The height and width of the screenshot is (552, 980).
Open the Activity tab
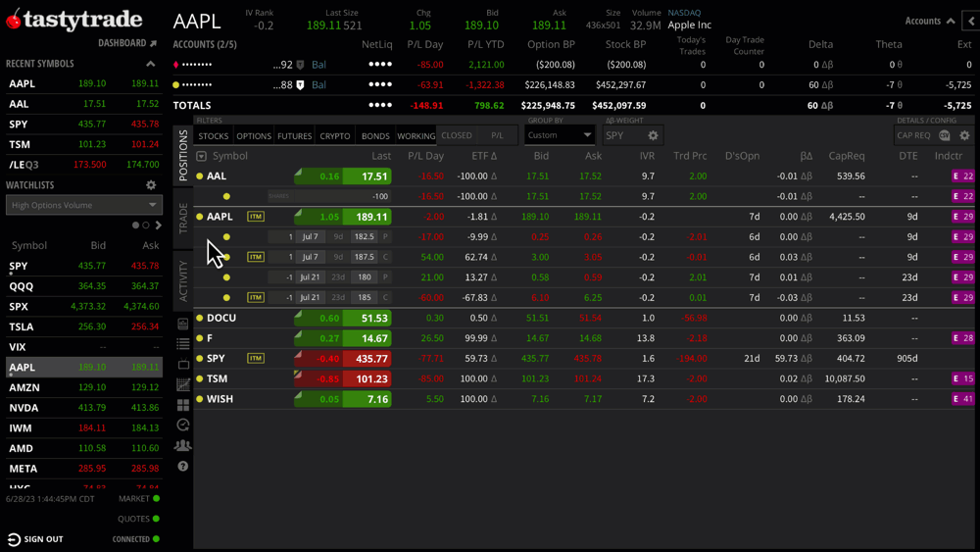click(183, 280)
